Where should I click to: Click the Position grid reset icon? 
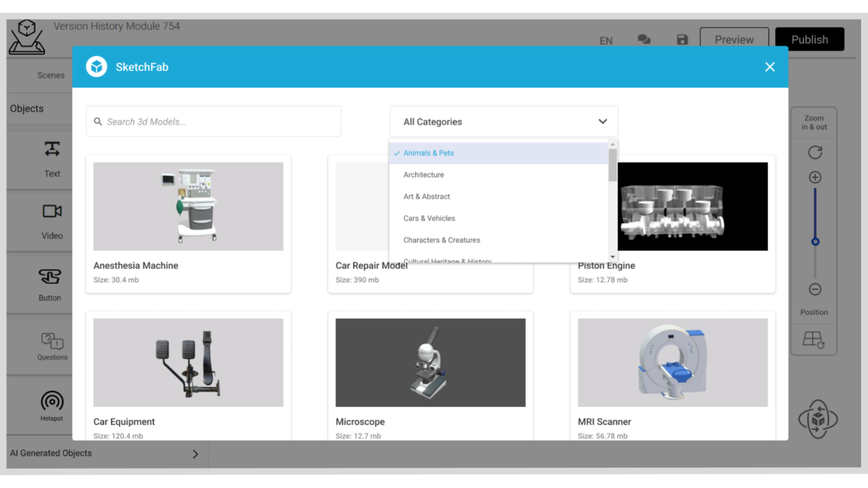(x=814, y=339)
